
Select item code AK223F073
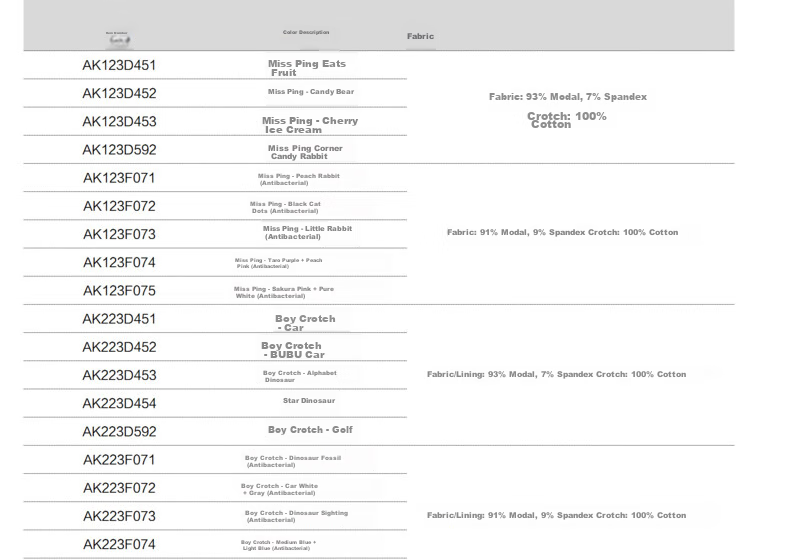pos(119,517)
